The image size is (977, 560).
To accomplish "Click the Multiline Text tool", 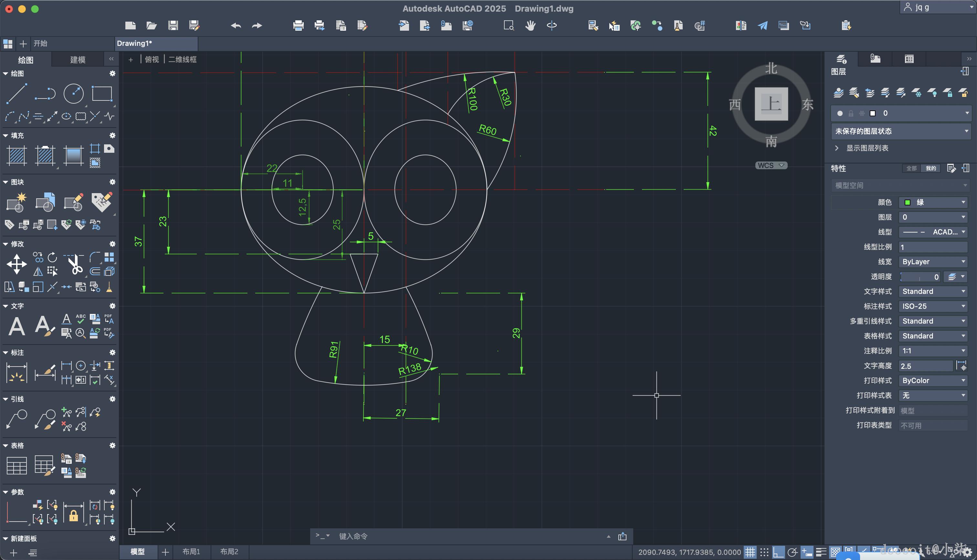I will [x=16, y=326].
